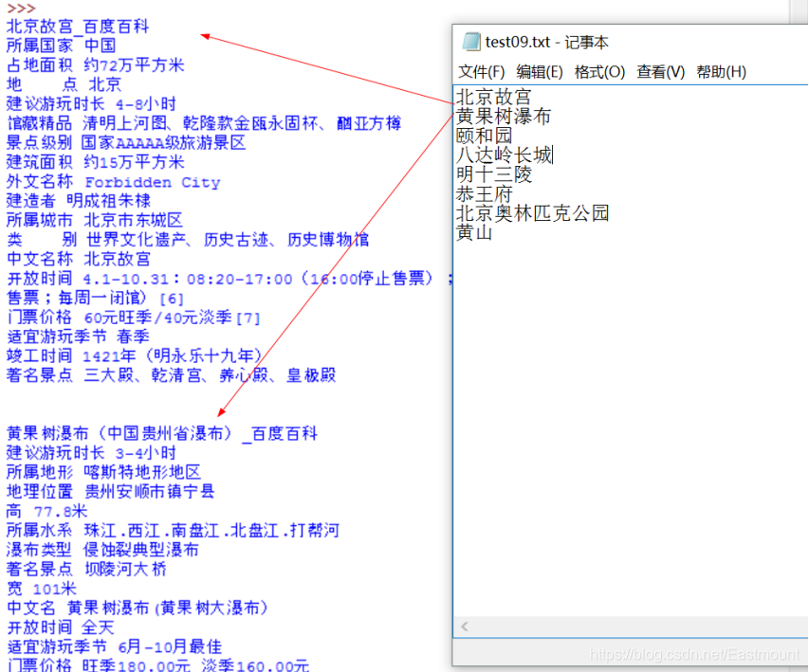The height and width of the screenshot is (672, 809).
Task: Click the output line 建议游玩时长 3-4小时
Action: (x=91, y=453)
